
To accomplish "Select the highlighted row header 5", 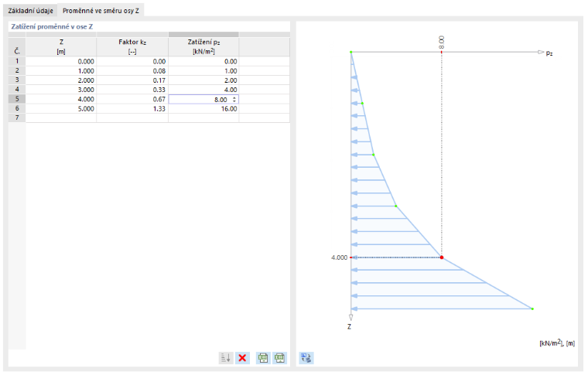I will [17, 99].
